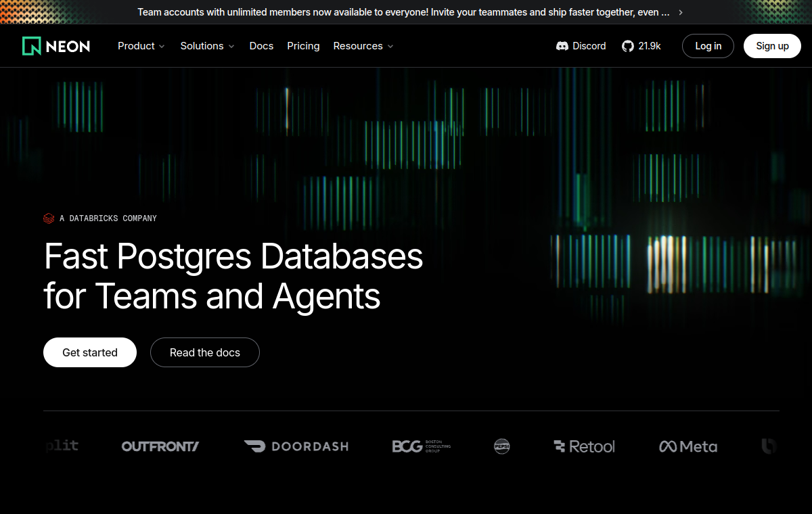Open the GitHub octocat icon

coord(628,46)
